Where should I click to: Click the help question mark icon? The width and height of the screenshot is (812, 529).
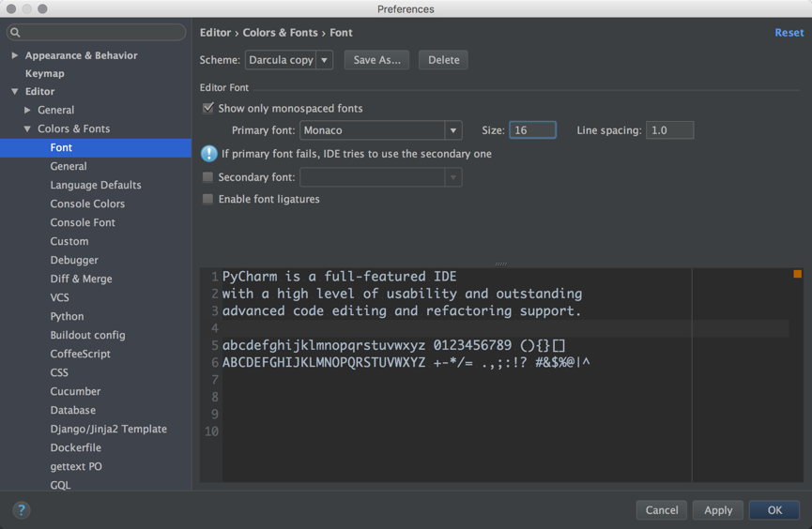click(22, 510)
